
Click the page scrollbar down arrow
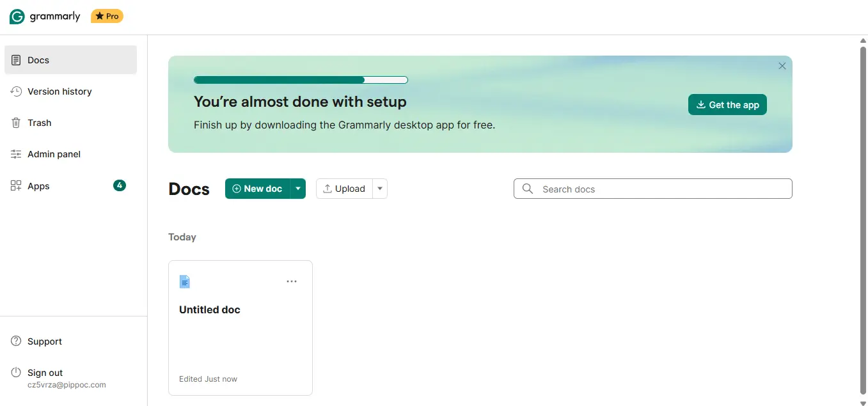point(863,402)
